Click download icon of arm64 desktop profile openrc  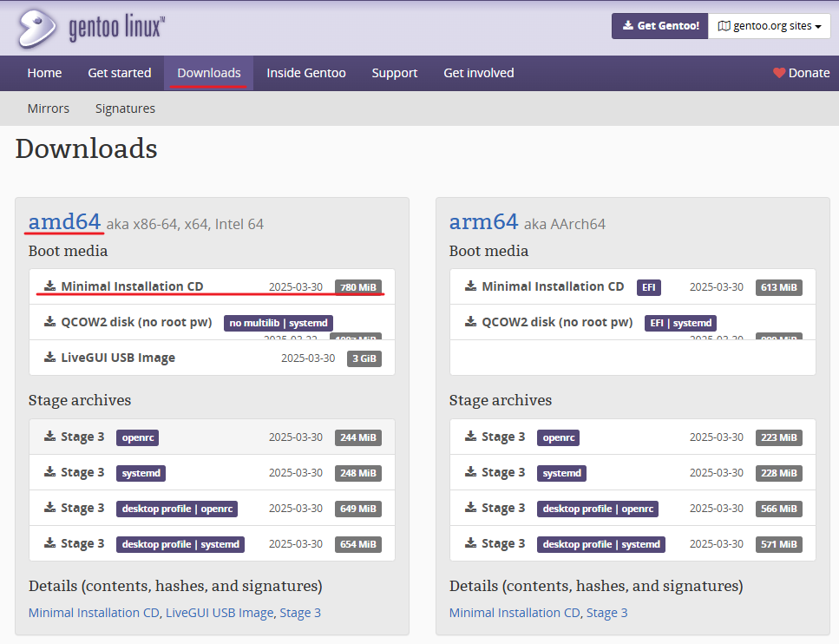(x=471, y=507)
